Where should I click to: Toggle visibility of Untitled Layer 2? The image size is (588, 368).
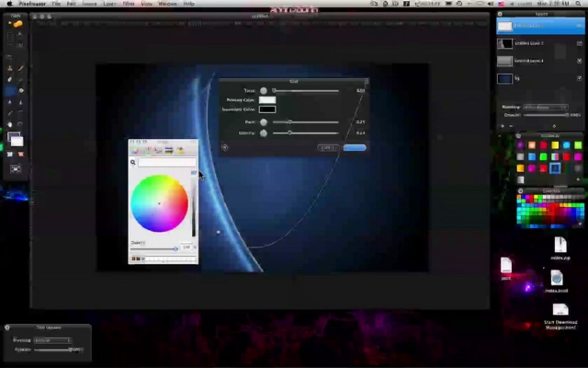pyautogui.click(x=579, y=43)
